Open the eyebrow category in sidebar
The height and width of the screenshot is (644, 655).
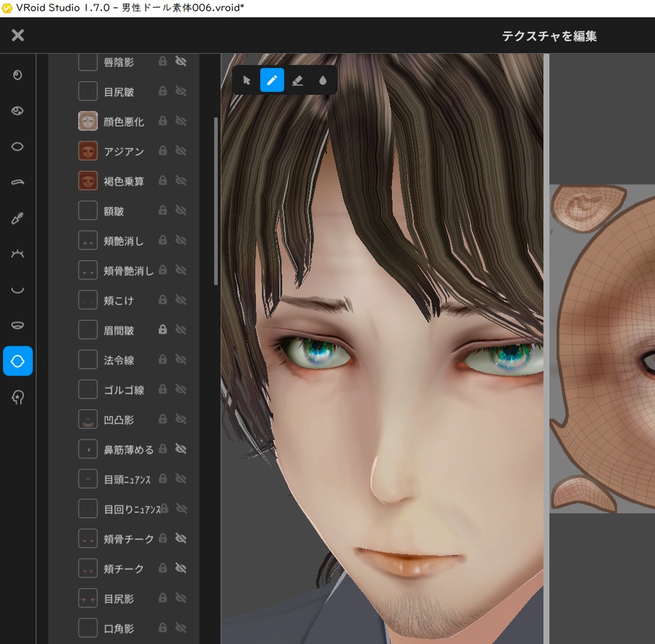(x=17, y=182)
